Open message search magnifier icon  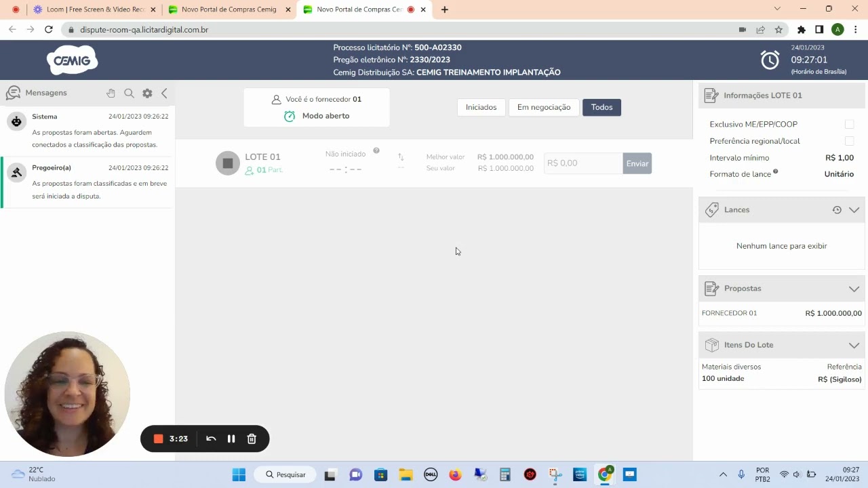pyautogui.click(x=129, y=94)
